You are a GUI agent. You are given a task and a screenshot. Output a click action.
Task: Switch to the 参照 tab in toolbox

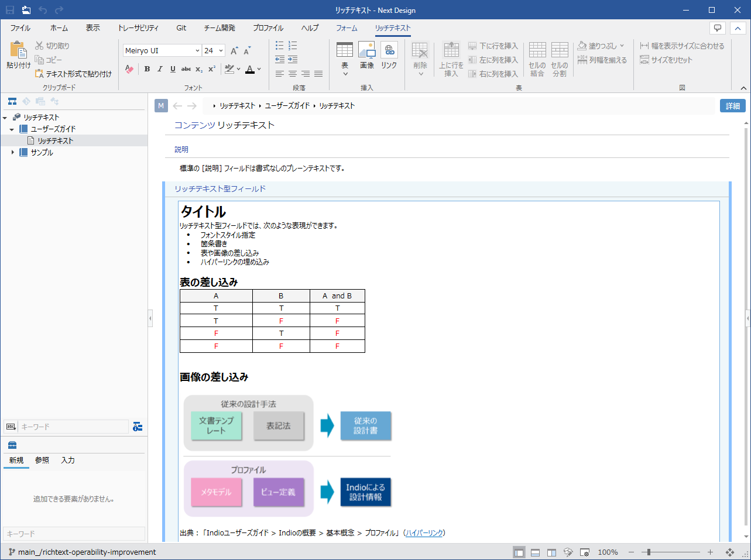(42, 461)
